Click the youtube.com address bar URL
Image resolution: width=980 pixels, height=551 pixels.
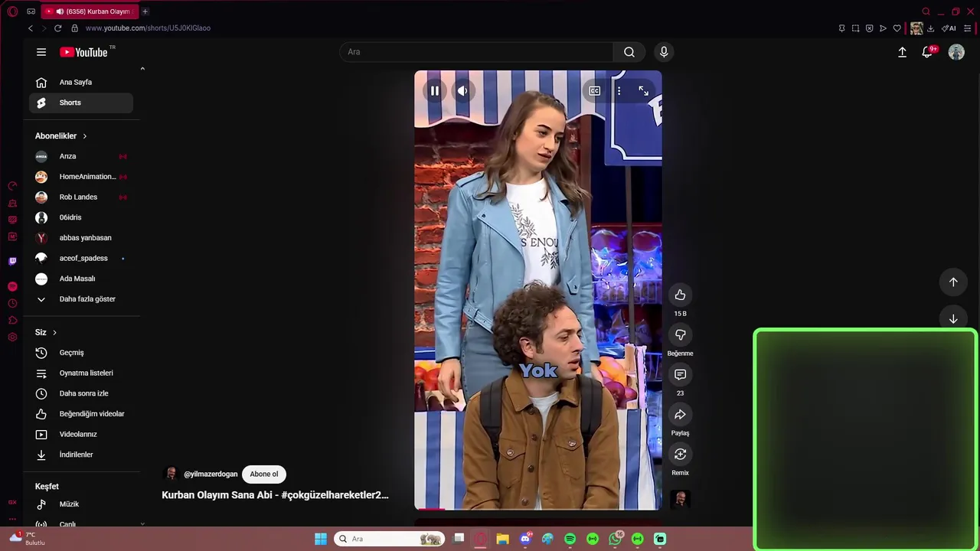[148, 28]
